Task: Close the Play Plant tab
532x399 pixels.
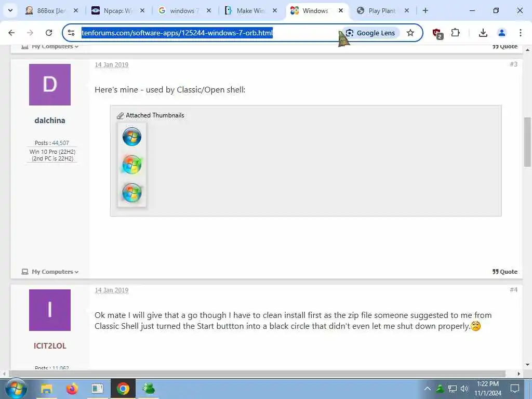Action: (406, 10)
